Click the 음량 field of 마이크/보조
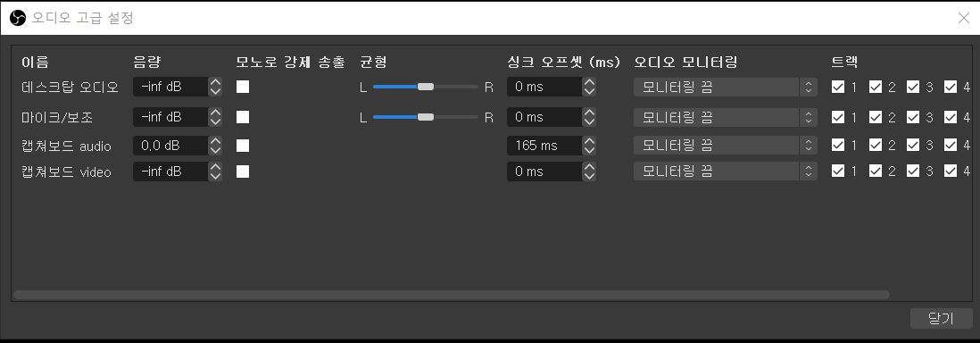This screenshot has height=343, width=980. pos(170,117)
